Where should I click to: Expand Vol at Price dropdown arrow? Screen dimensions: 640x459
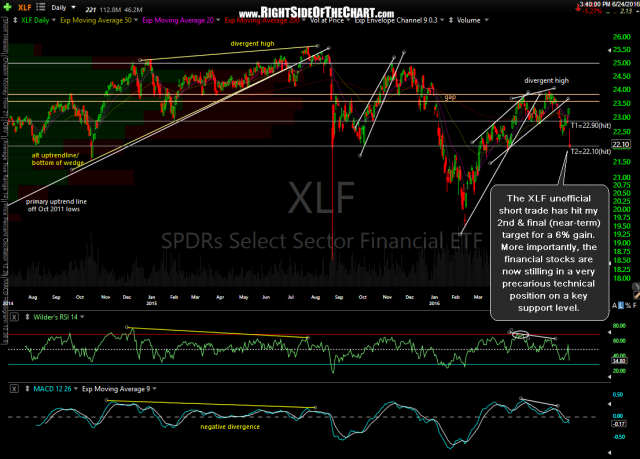pyautogui.click(x=347, y=20)
